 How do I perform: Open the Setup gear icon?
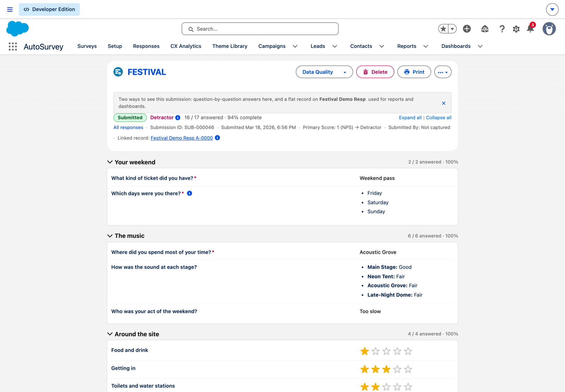(x=516, y=29)
